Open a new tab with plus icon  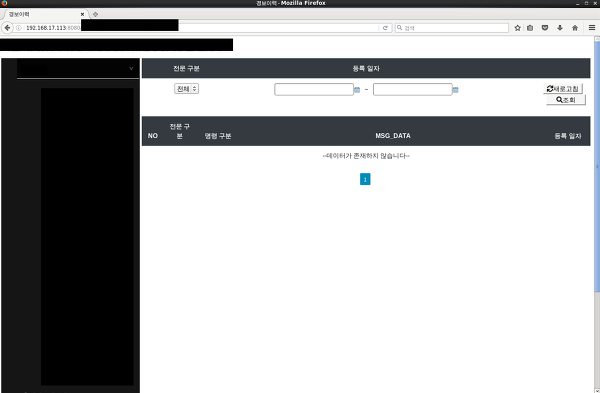tap(95, 14)
